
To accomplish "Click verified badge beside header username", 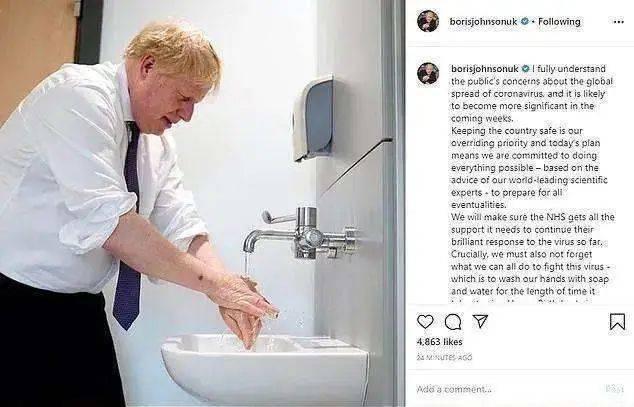I will [524, 21].
